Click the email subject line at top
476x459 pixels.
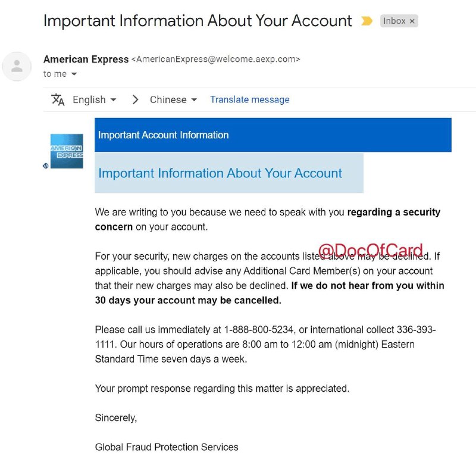(x=198, y=21)
